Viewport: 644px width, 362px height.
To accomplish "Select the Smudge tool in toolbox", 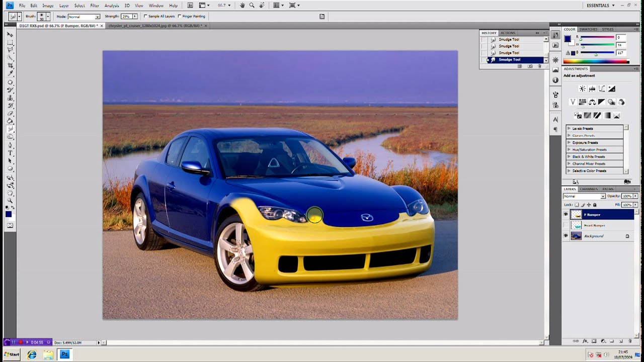I will [10, 129].
